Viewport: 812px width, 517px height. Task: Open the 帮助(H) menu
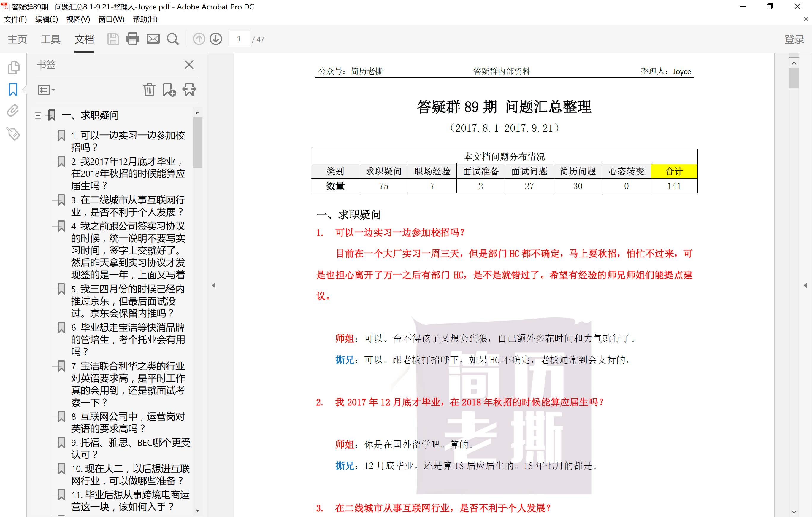(145, 19)
